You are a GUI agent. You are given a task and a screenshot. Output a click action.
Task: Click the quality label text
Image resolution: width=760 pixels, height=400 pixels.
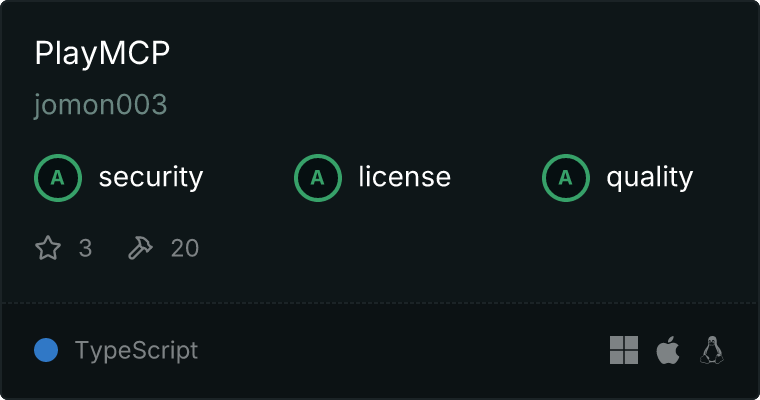pyautogui.click(x=649, y=177)
